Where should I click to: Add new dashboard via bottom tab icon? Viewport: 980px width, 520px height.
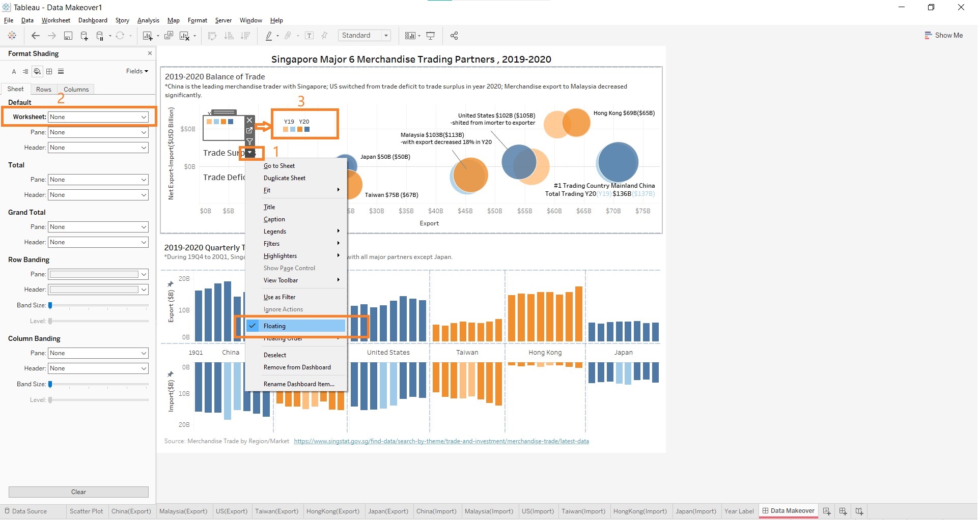click(x=843, y=511)
